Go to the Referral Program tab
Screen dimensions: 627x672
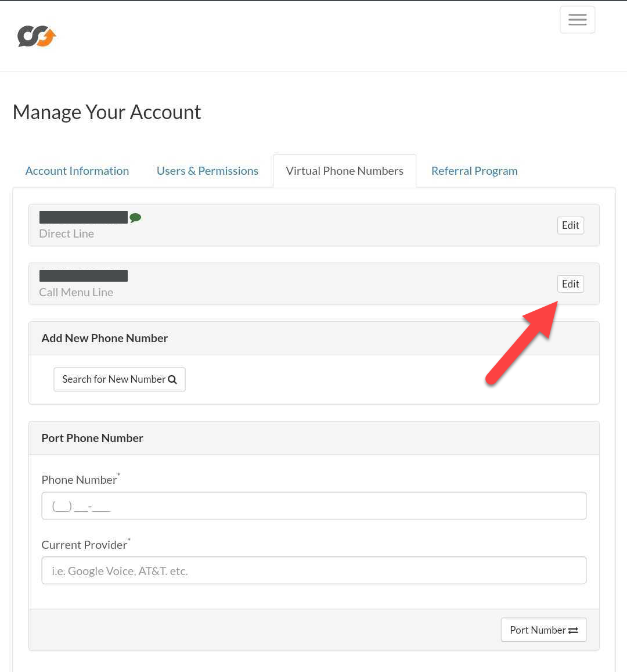[474, 171]
